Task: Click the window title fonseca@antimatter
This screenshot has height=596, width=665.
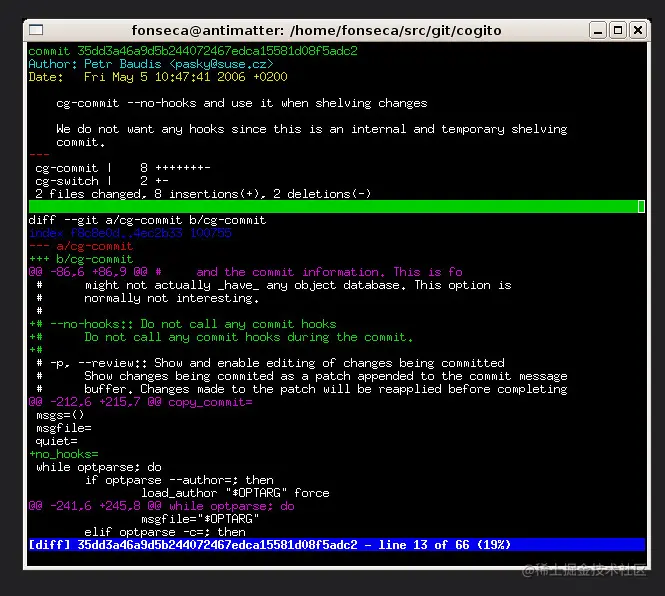Action: [x=316, y=31]
